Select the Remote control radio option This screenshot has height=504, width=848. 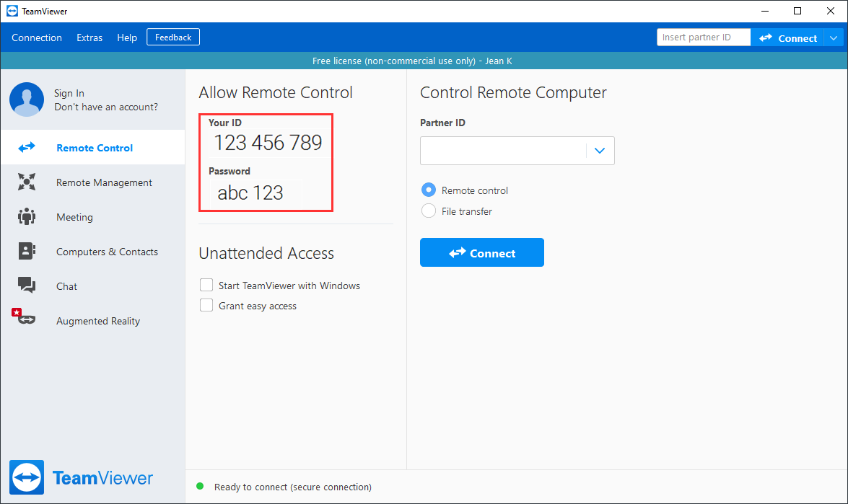[428, 190]
